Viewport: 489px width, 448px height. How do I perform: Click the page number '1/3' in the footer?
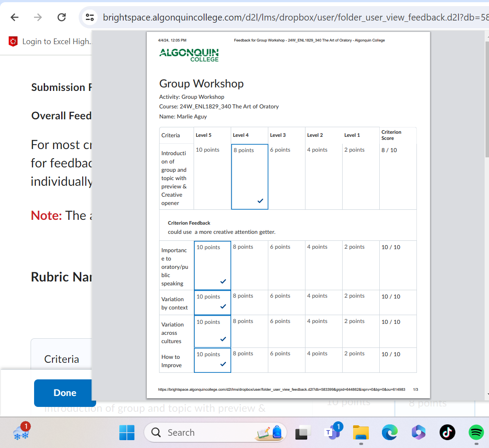click(x=416, y=389)
